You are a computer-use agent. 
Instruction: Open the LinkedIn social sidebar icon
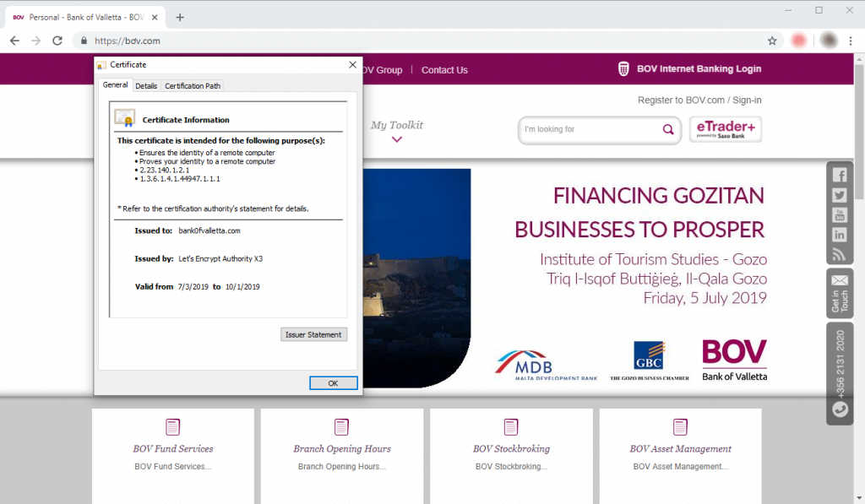pyautogui.click(x=840, y=235)
